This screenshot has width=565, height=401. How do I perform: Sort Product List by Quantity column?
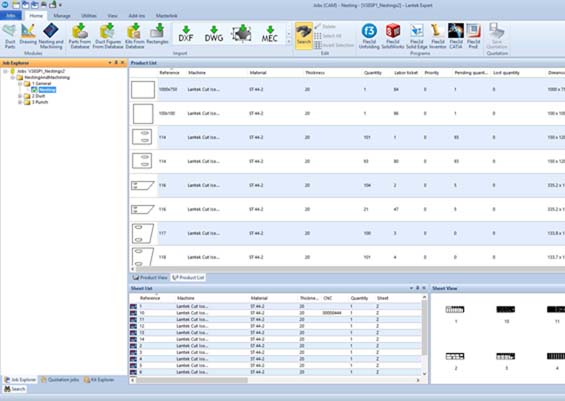coord(373,73)
